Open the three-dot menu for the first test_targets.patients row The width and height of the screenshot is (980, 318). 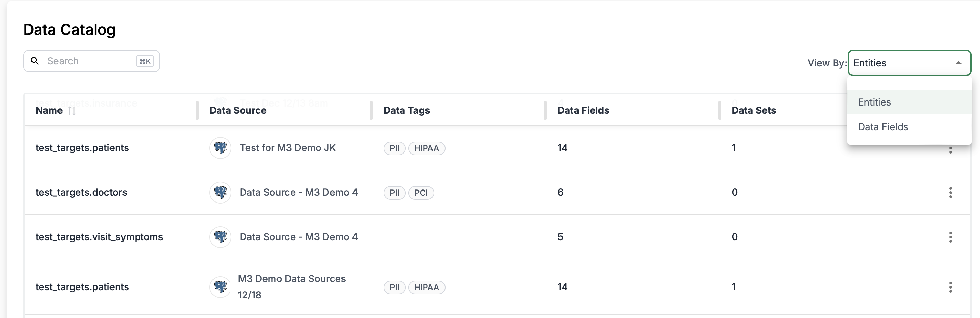tap(950, 148)
